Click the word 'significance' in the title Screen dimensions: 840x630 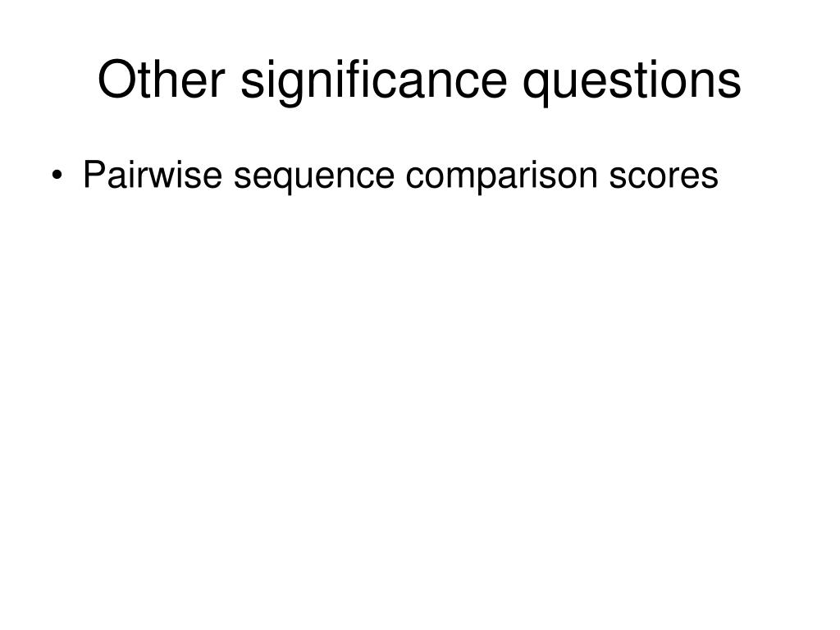tap(373, 81)
